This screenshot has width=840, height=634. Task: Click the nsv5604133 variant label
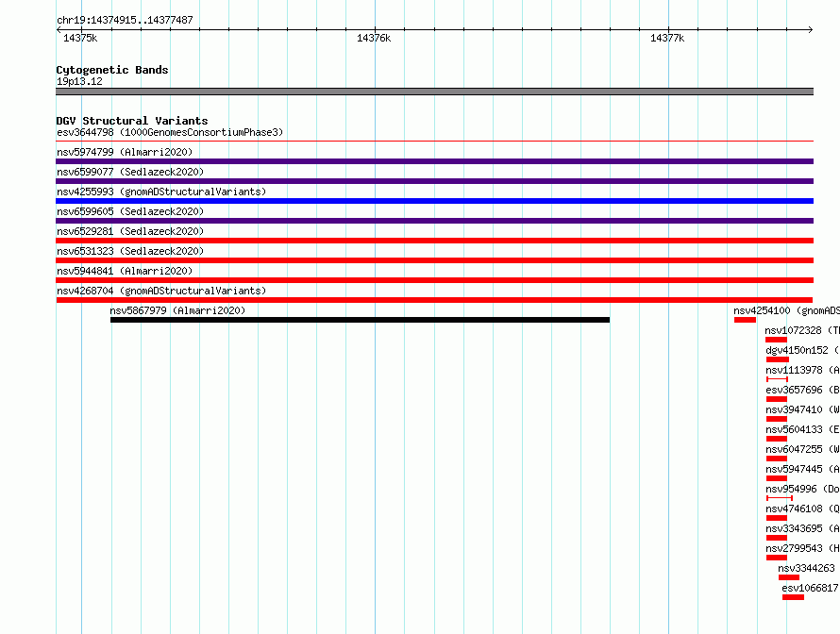802,429
